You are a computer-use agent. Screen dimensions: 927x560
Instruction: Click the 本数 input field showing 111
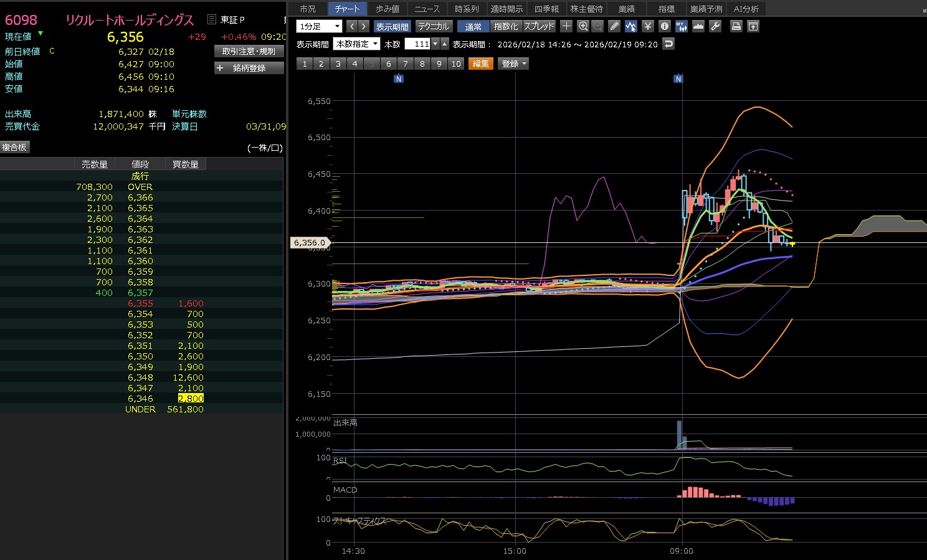418,44
